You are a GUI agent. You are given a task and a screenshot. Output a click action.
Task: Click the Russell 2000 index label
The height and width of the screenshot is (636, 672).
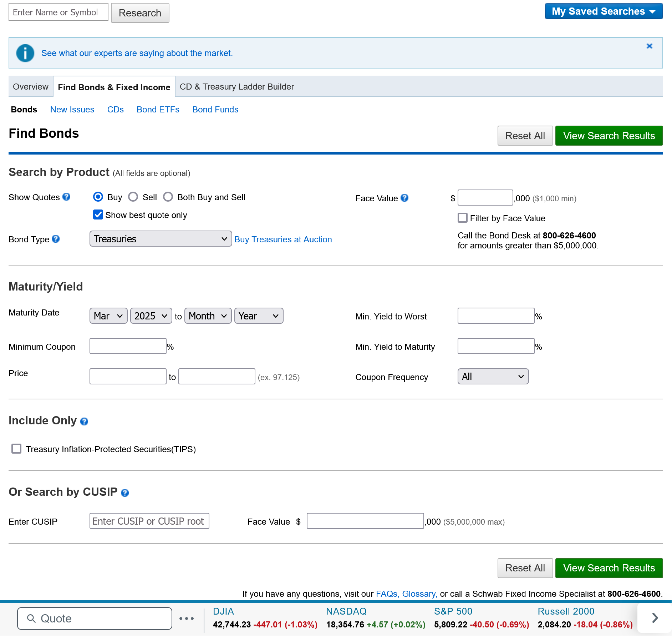(x=566, y=611)
